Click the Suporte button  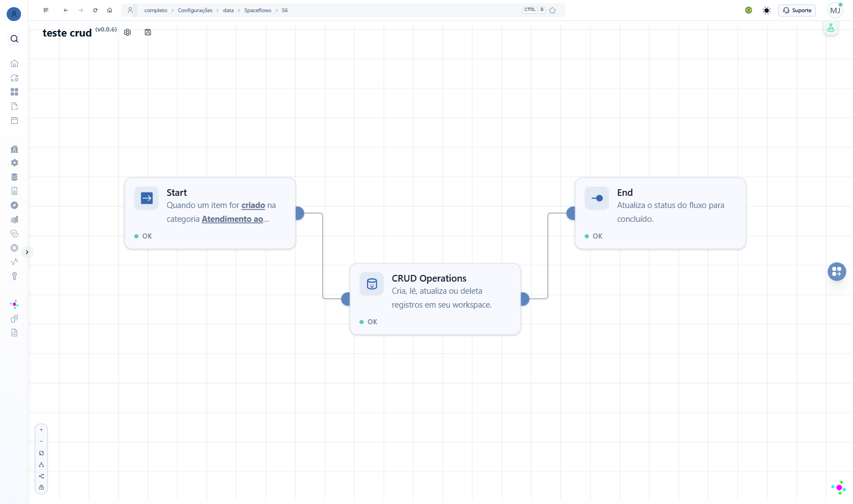(797, 11)
